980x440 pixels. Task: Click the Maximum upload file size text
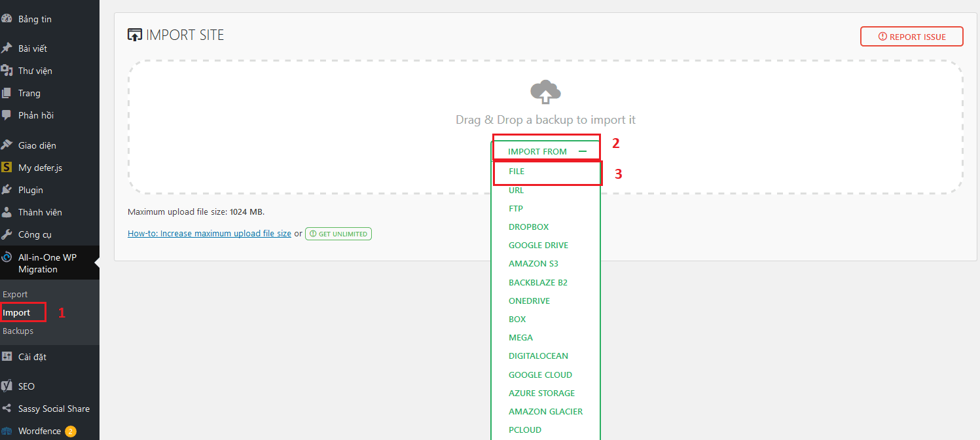point(196,212)
